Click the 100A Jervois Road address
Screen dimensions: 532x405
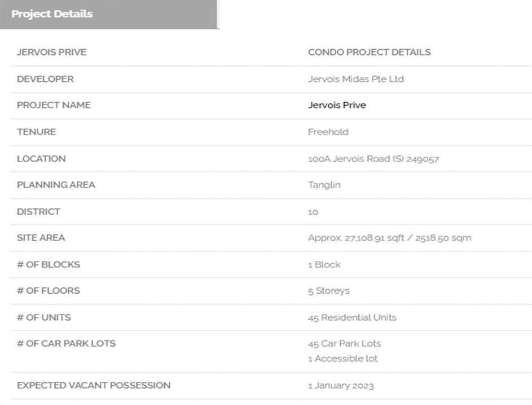coord(373,159)
